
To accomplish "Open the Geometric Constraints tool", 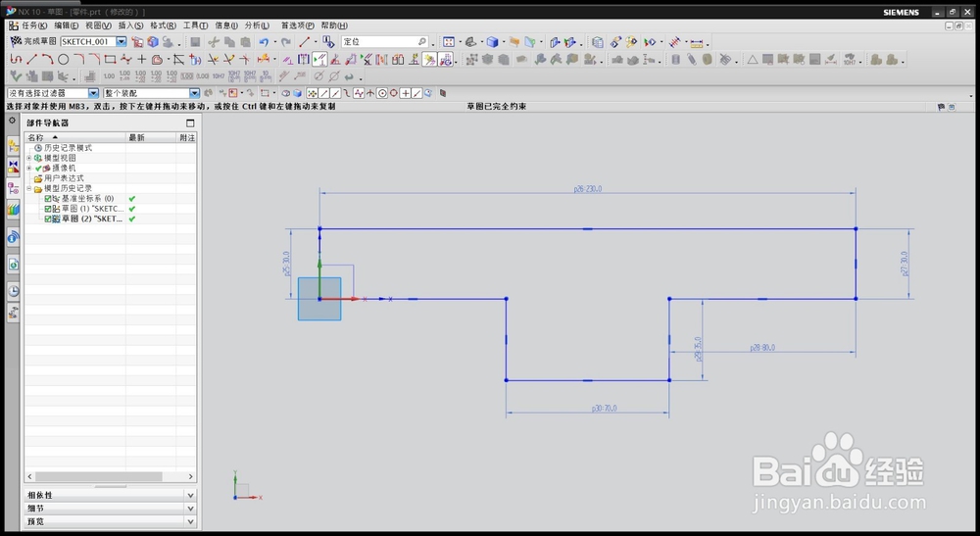I will click(x=287, y=60).
